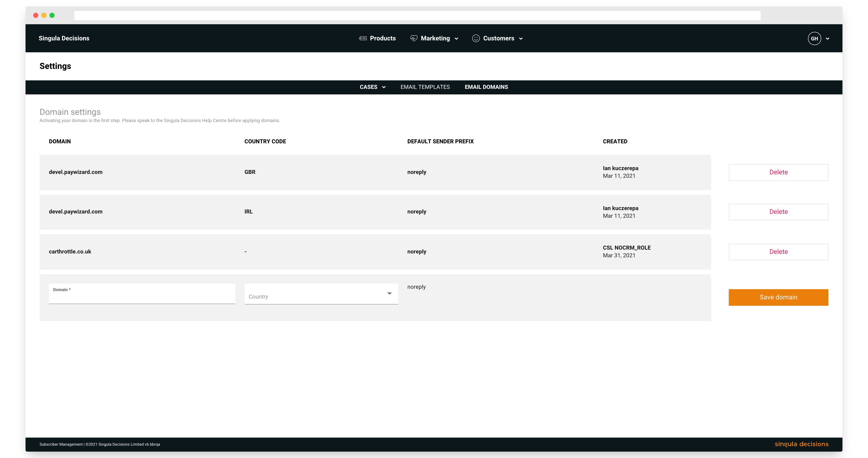The height and width of the screenshot is (458, 868).
Task: Click the Singula Decisions header logo
Action: [64, 38]
